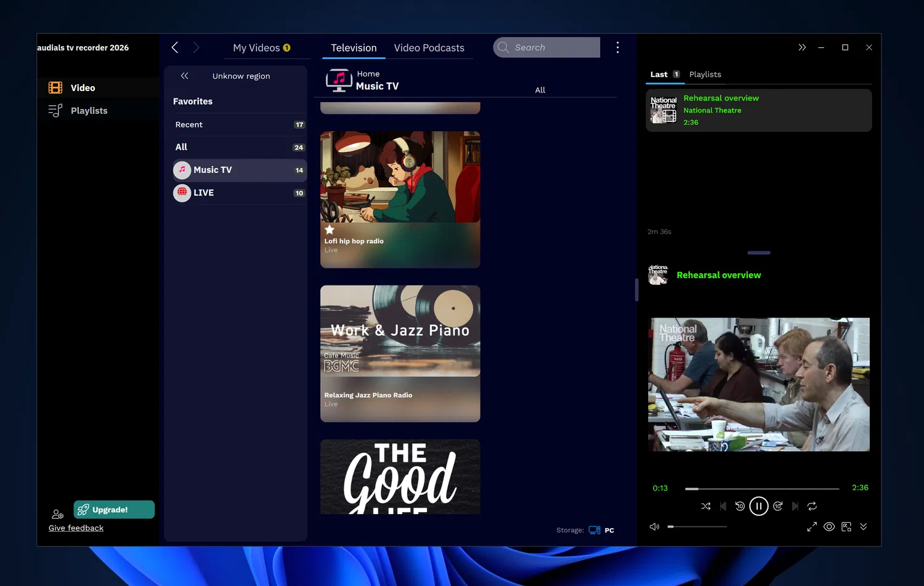Switch to the Television tab

pos(354,48)
